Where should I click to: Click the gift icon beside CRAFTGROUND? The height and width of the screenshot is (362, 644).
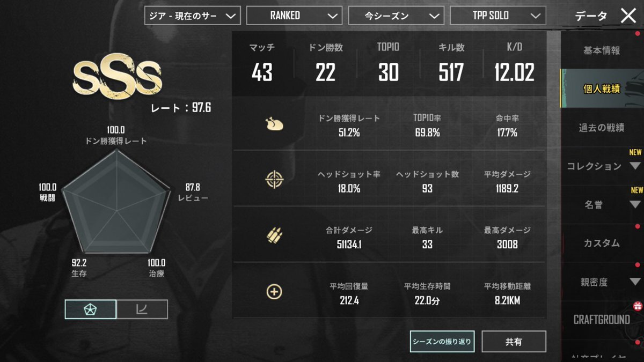638,306
